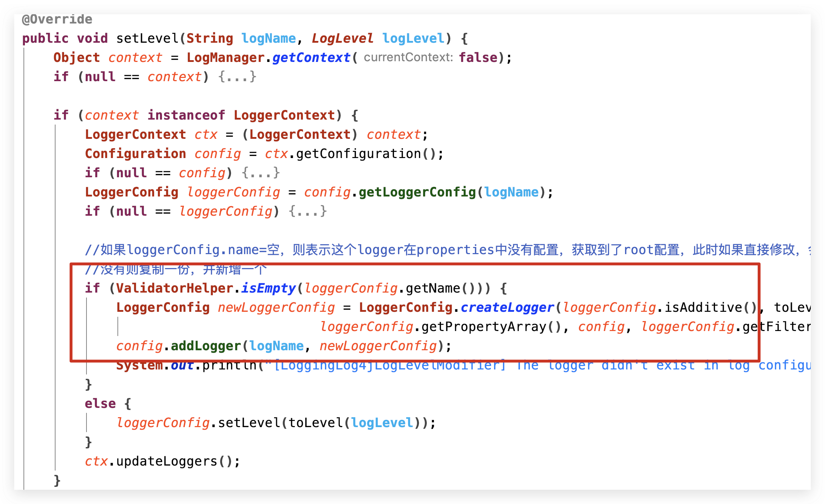Image resolution: width=825 pixels, height=504 pixels.
Task: Expand the collapsed null config check block
Action: pyautogui.click(x=261, y=173)
